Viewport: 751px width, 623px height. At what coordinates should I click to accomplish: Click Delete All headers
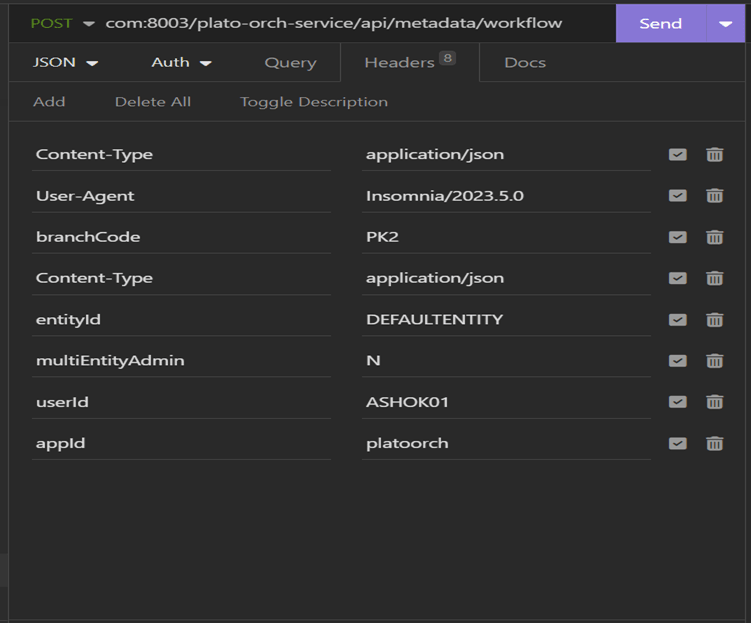(x=152, y=102)
